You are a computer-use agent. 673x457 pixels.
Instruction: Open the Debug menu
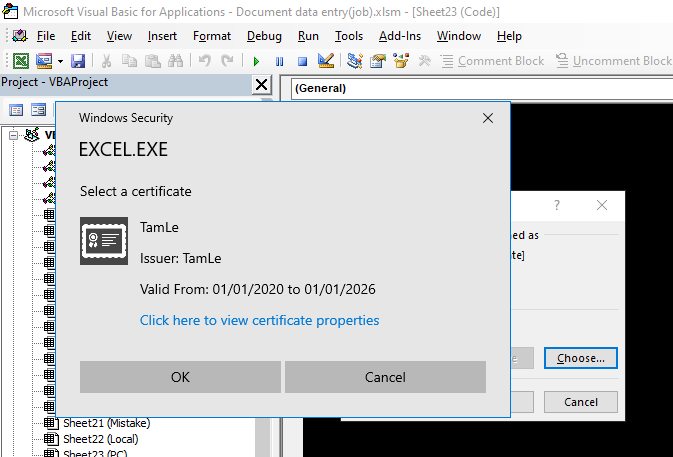pos(264,36)
